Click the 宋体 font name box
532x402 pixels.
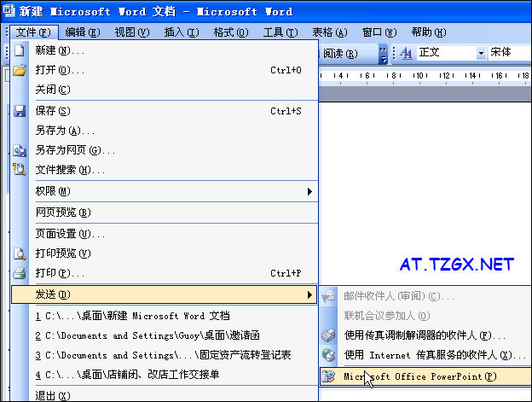(x=510, y=53)
